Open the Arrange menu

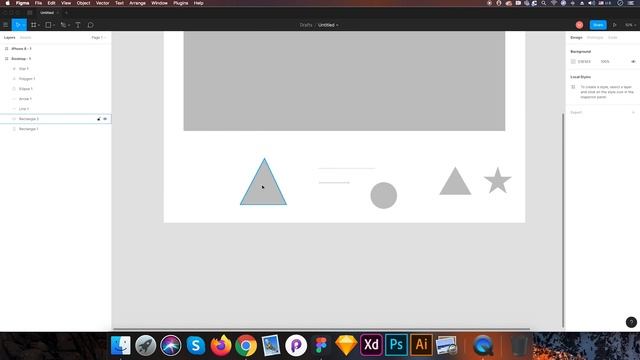pos(137,3)
